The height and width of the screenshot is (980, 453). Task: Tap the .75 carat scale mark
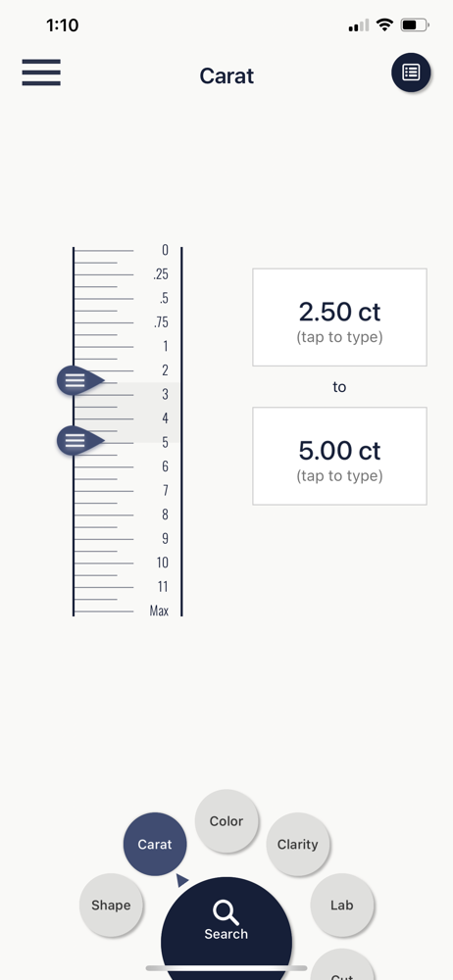(161, 322)
